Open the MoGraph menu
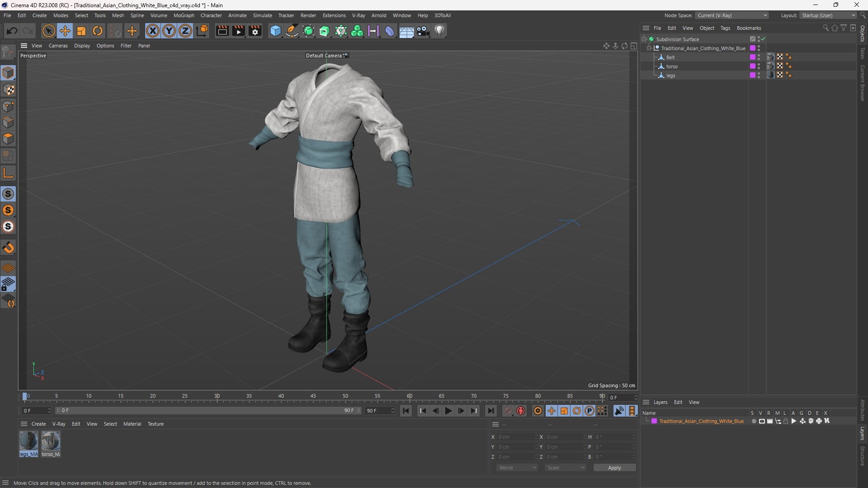Image resolution: width=868 pixels, height=488 pixels. click(x=184, y=15)
